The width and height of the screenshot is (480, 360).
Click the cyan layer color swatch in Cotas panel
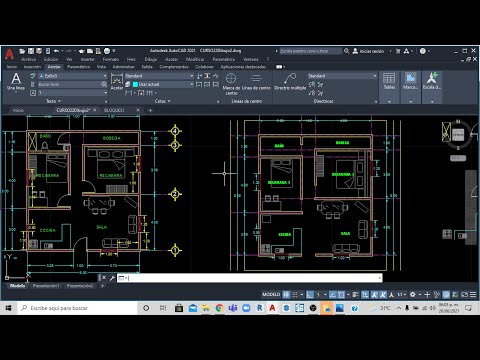coord(135,84)
